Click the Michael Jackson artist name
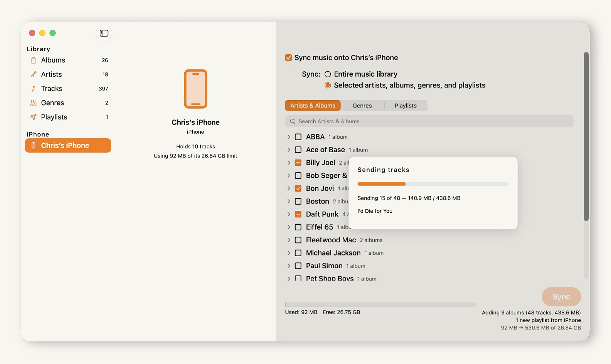This screenshot has height=364, width=611. click(333, 253)
